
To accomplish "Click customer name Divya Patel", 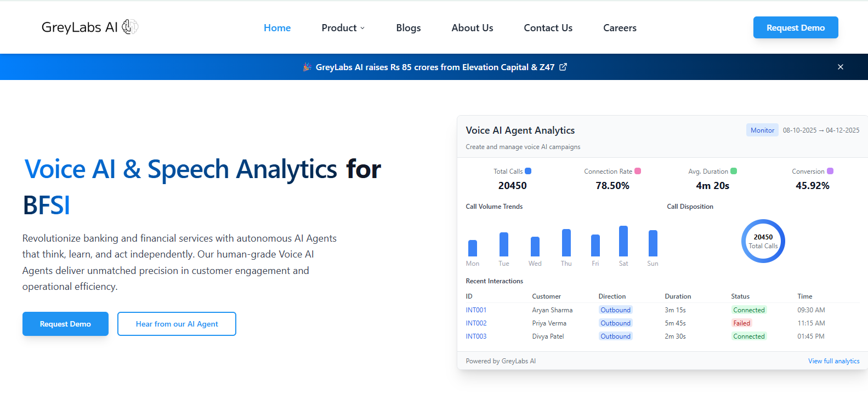I will point(548,336).
